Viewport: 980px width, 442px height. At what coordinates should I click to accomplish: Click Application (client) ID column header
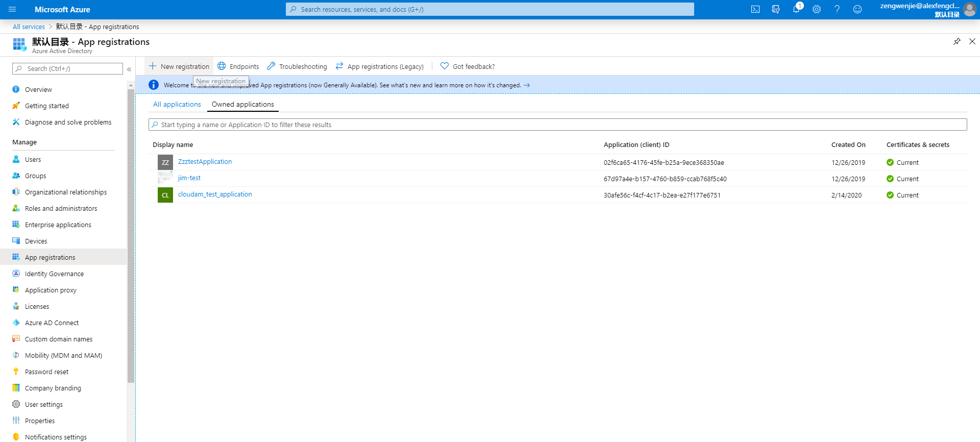point(636,145)
